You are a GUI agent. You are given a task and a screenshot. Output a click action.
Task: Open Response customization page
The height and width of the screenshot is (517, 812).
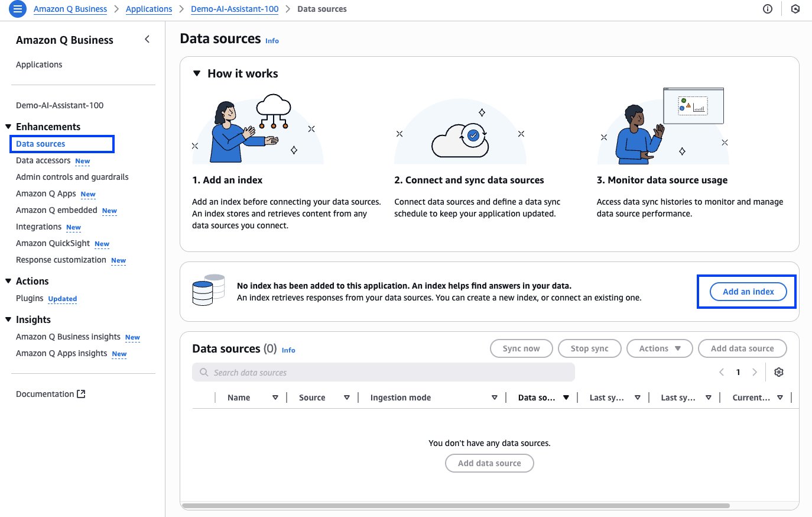click(x=61, y=260)
